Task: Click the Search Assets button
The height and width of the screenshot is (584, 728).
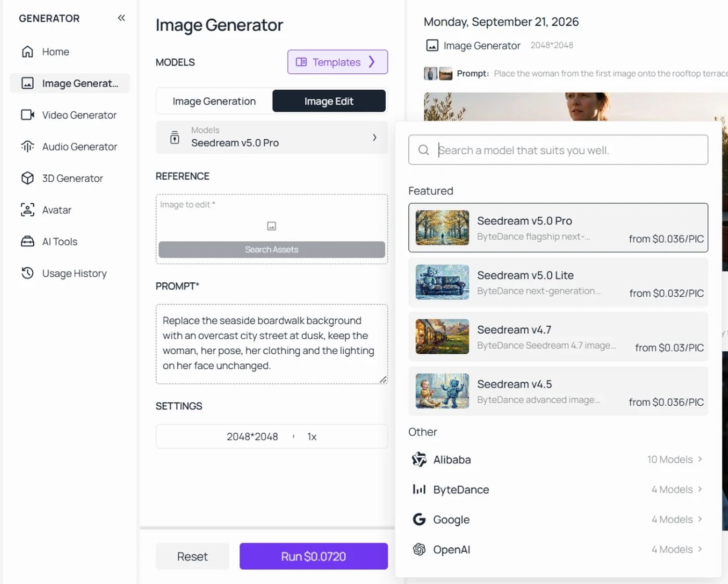Action: [272, 250]
